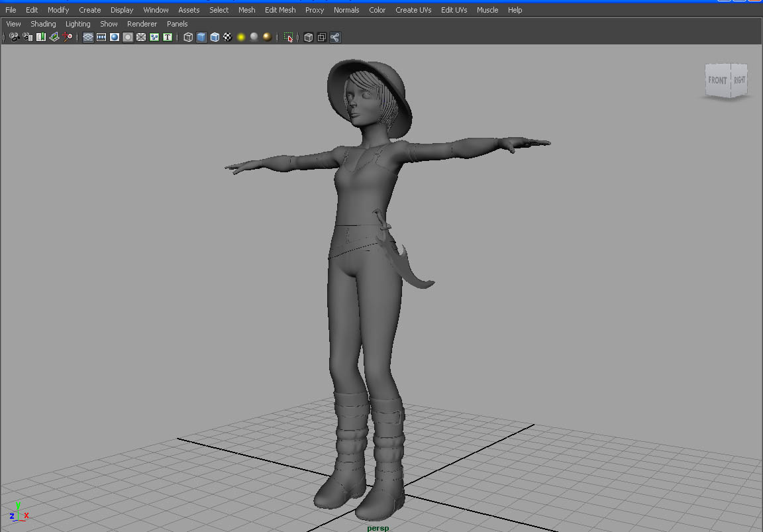Open the Color menu
The height and width of the screenshot is (532, 763).
[x=377, y=10]
